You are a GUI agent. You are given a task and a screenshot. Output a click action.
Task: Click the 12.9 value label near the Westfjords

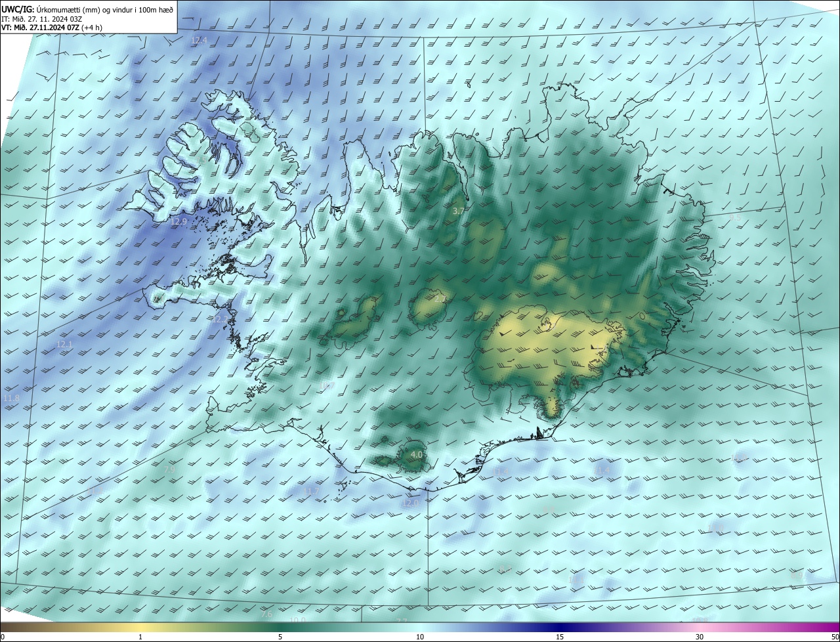click(x=178, y=222)
